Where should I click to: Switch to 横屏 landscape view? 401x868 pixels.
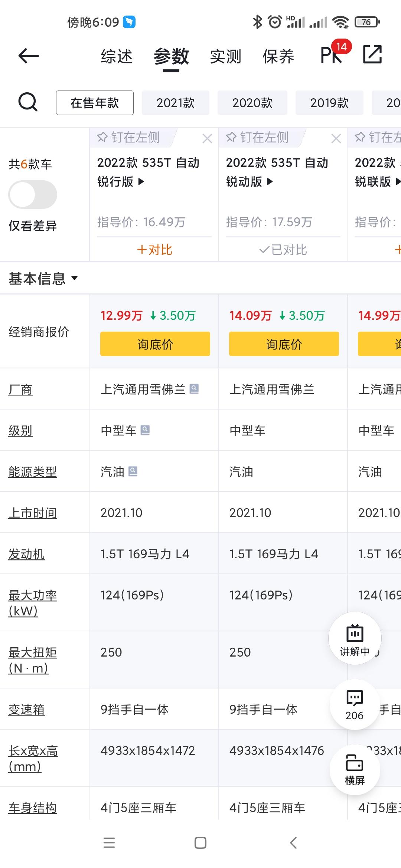coord(355,770)
